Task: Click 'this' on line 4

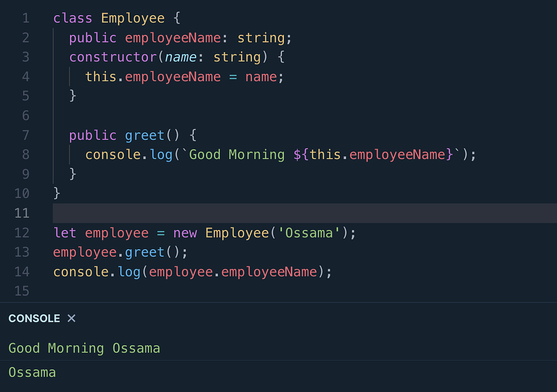Action: 101,77
